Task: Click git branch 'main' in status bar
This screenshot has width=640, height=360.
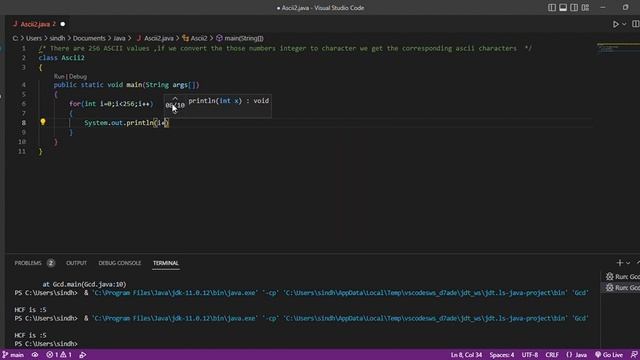Action: [13, 355]
